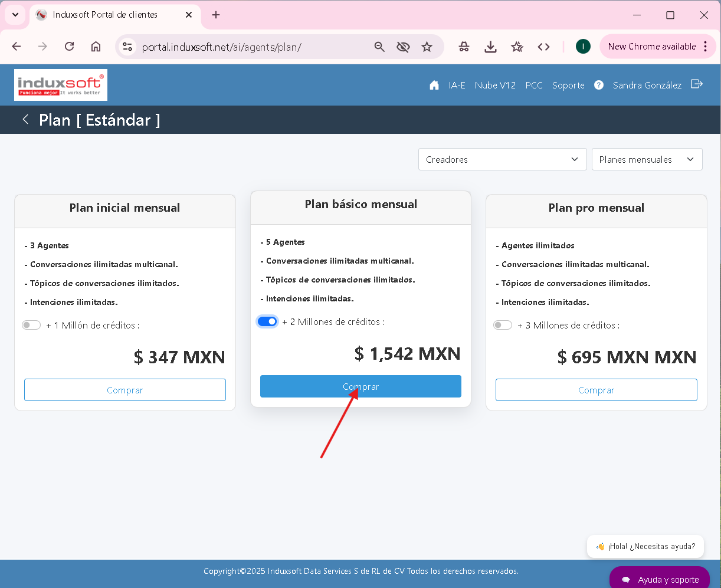Go to the Soporte menu
The width and height of the screenshot is (721, 588).
point(568,85)
